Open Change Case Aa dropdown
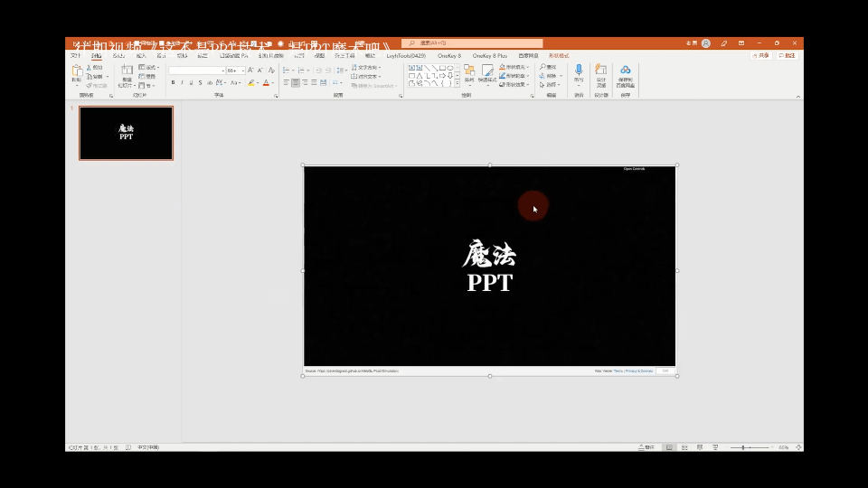Image resolution: width=868 pixels, height=488 pixels. click(235, 82)
